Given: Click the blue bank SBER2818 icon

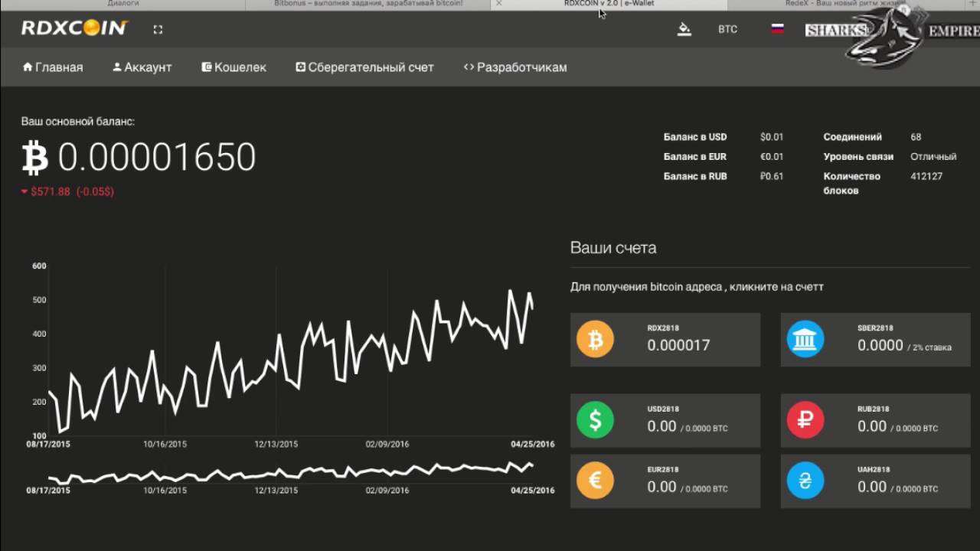Looking at the screenshot, I should [x=805, y=339].
